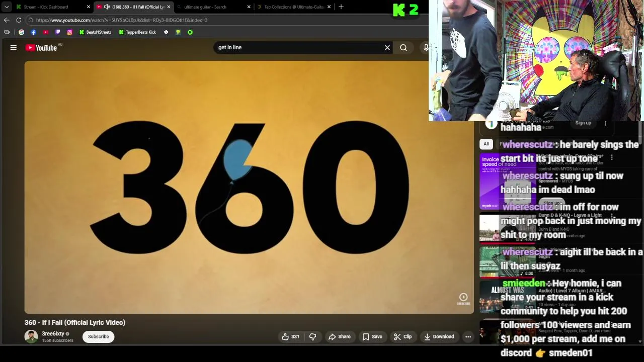Image resolution: width=644 pixels, height=362 pixels.
Task: Reload the current page
Action: [19, 20]
